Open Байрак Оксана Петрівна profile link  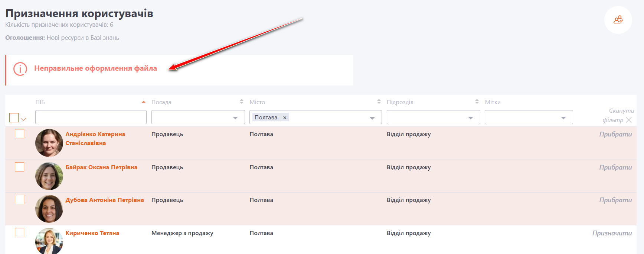coord(101,167)
